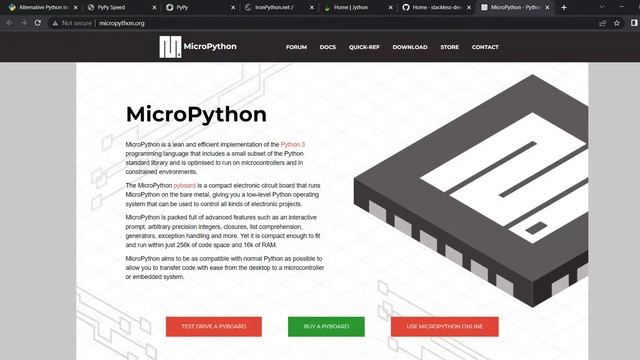Image resolution: width=640 pixels, height=360 pixels.
Task: Open the QUICK-REF menu item
Action: [364, 47]
